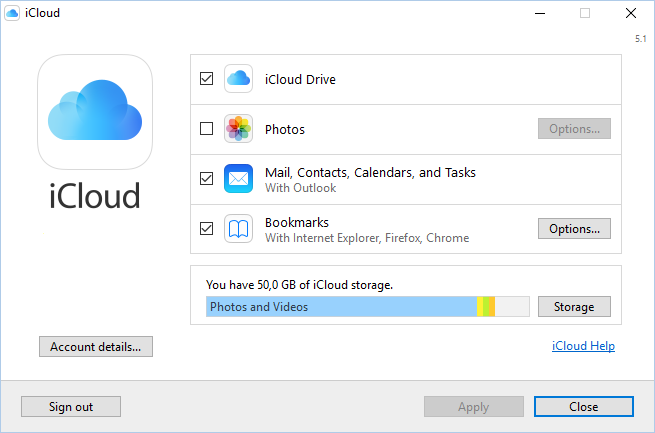Toggle Mail, Contacts, Calendars, and Tasks checkbox
This screenshot has height=433, width=655.
click(x=207, y=179)
